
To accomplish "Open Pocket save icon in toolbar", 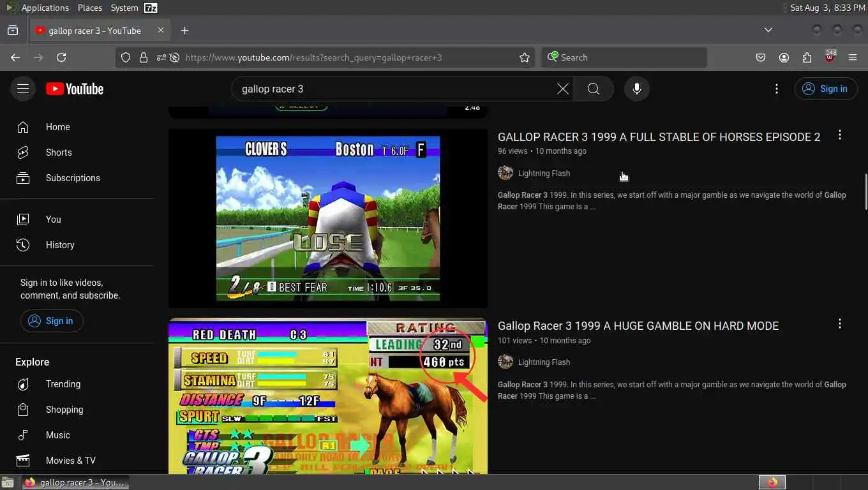I will 761,57.
